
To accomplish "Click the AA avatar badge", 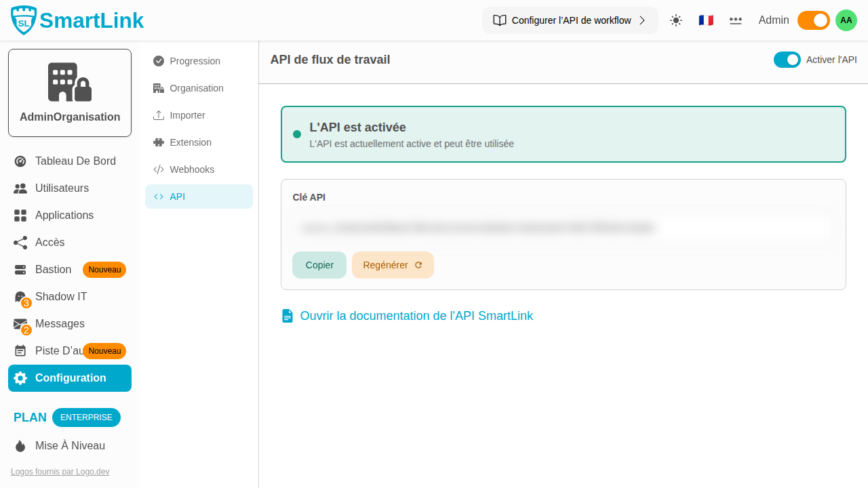I will [846, 20].
